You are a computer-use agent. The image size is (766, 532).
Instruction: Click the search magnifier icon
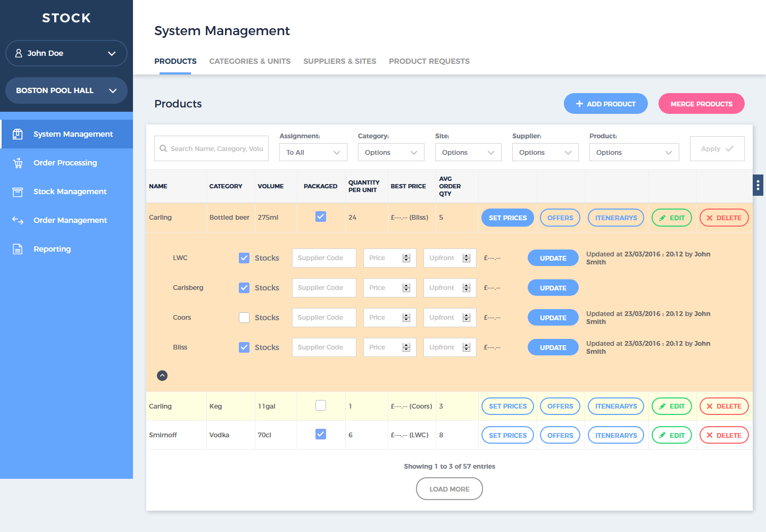click(163, 149)
